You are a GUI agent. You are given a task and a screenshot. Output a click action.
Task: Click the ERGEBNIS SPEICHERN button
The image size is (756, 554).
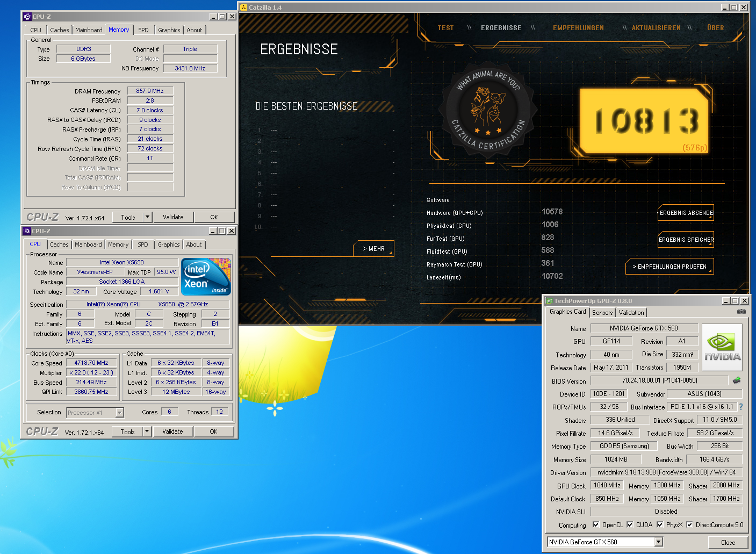click(686, 240)
